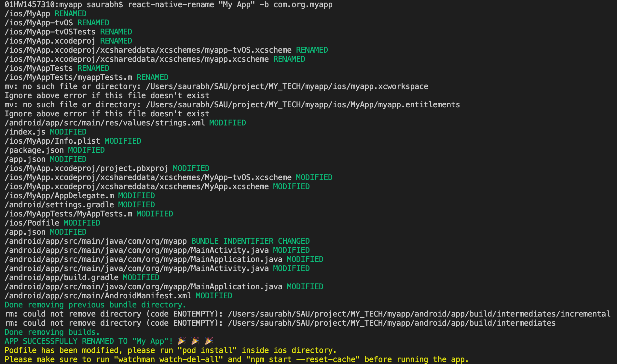Image resolution: width=617 pixels, height=364 pixels.
Task: Click the build.gradle MODIFIED line
Action: (x=82, y=278)
